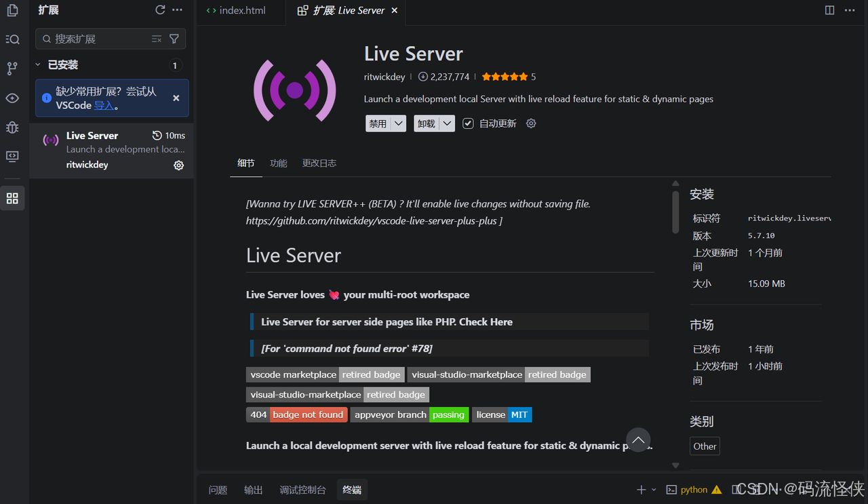The height and width of the screenshot is (504, 868).
Task: Click the Other category tag
Action: [x=705, y=446]
